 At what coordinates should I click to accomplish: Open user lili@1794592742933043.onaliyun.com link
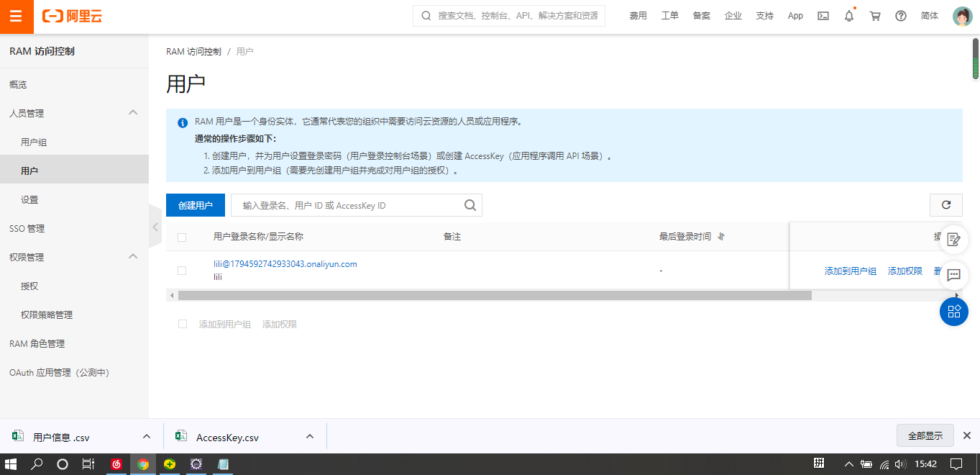pyautogui.click(x=285, y=264)
